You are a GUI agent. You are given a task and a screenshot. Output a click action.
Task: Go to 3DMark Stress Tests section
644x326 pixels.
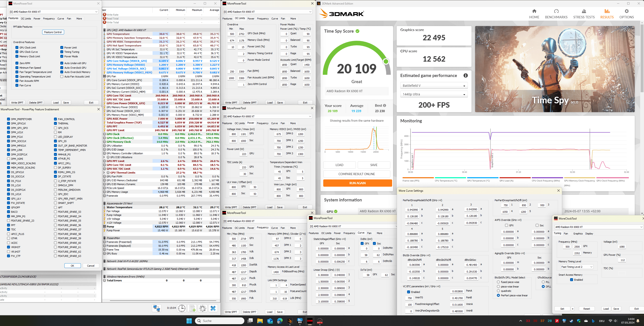pos(584,14)
